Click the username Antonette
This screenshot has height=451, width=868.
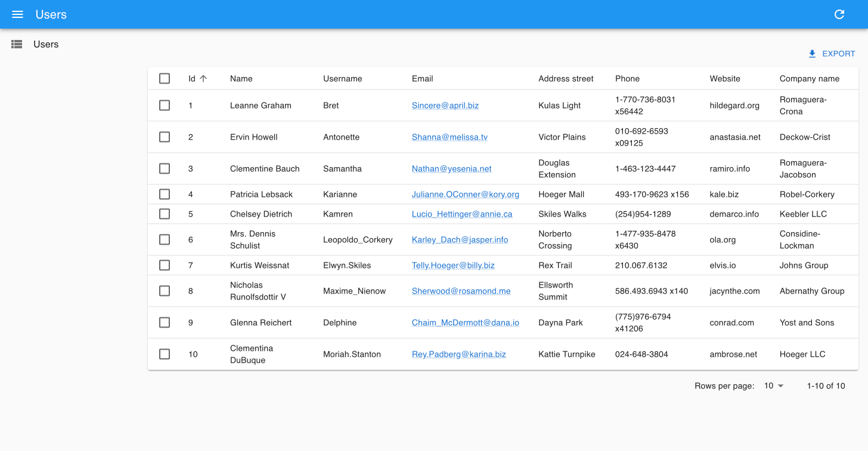tap(342, 137)
